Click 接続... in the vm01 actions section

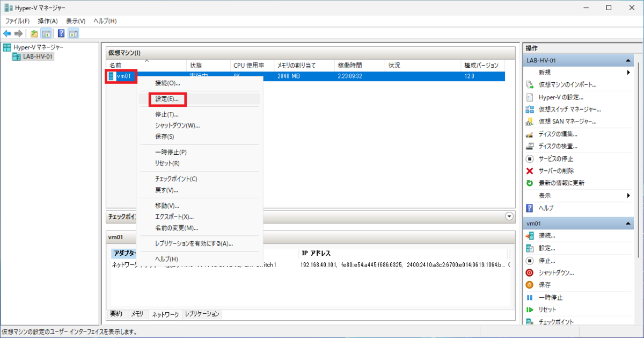click(x=547, y=235)
